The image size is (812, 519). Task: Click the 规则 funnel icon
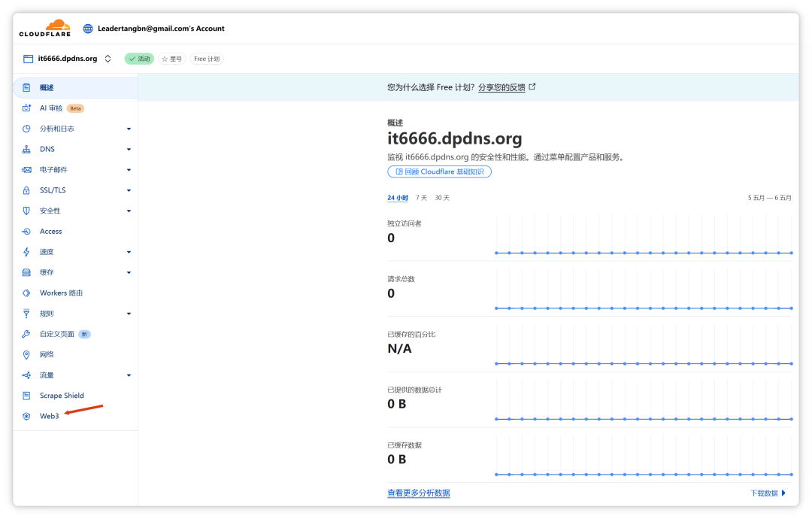pyautogui.click(x=26, y=314)
